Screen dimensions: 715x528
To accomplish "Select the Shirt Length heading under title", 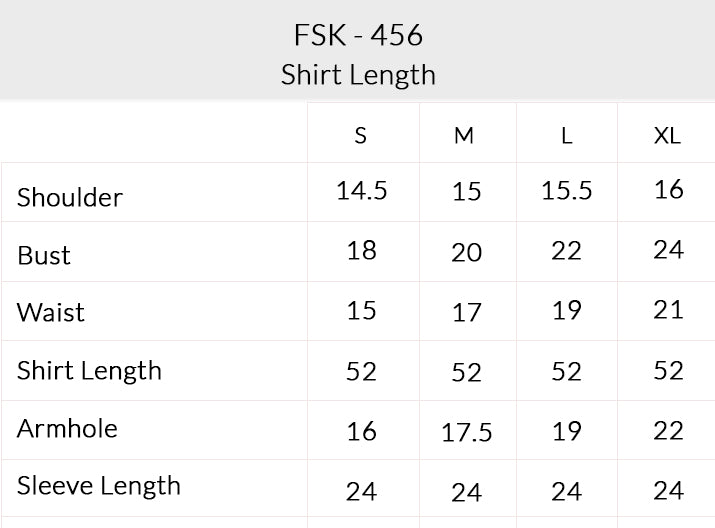I will (x=358, y=75).
